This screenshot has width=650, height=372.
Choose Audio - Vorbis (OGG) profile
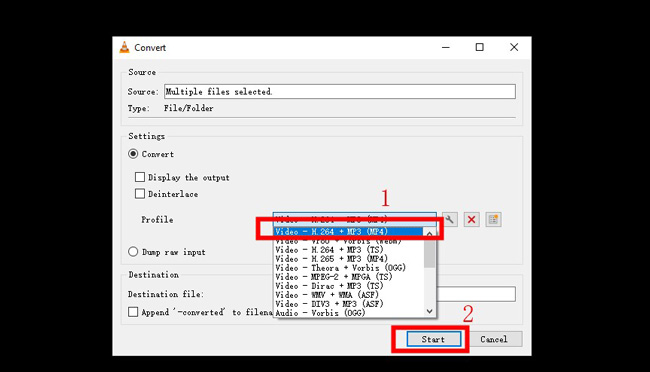pos(349,313)
